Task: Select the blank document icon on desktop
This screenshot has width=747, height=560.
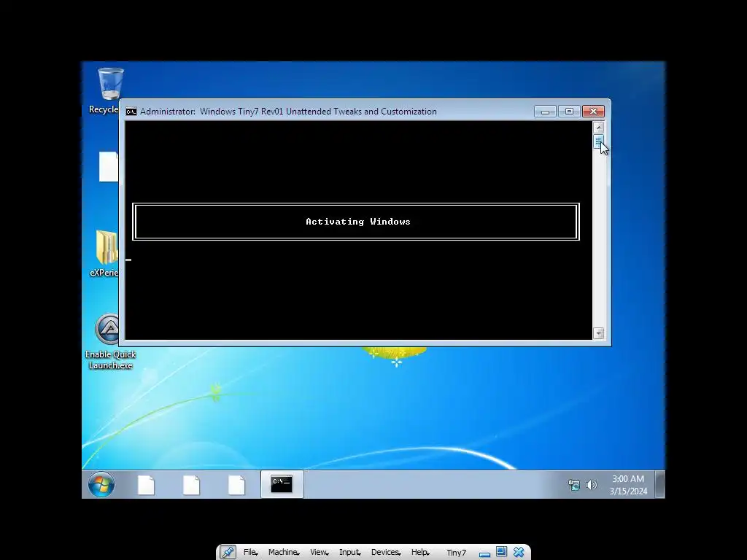Action: (x=109, y=167)
